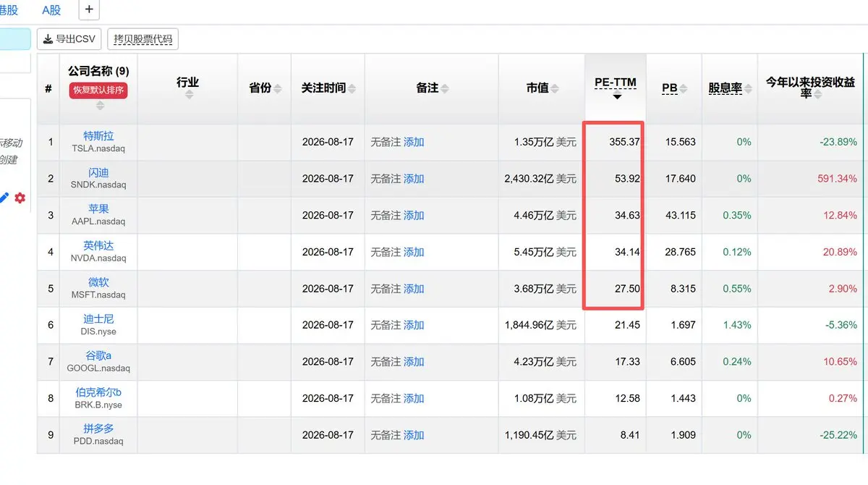Select the MSFT.nasdaq ticker text
This screenshot has width=868, height=485.
pos(98,295)
